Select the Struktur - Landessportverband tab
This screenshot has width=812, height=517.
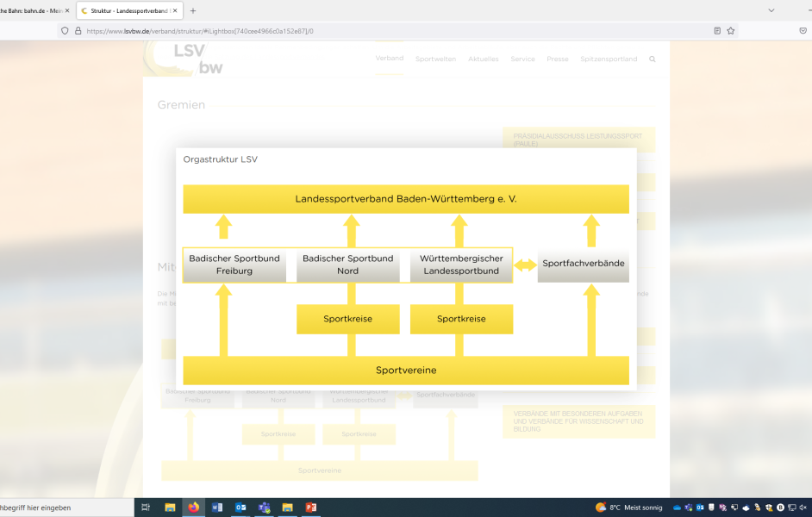click(129, 10)
